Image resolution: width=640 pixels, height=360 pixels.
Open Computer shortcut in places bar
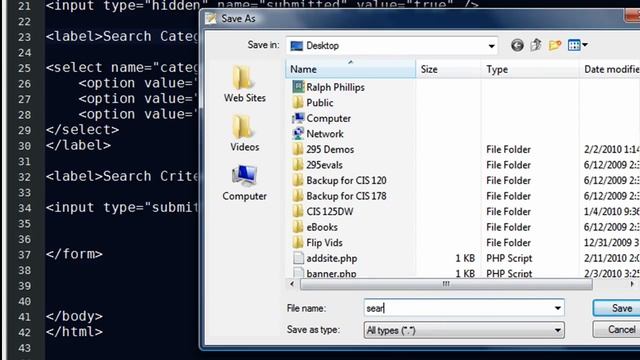pos(244,182)
